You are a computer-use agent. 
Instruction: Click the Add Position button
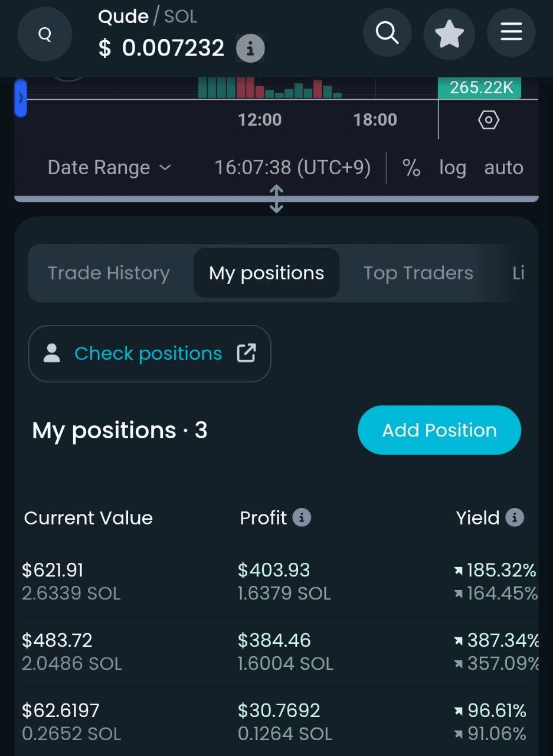439,430
